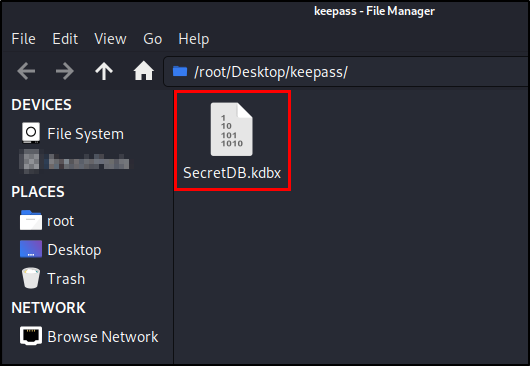Open the Go menu
This screenshot has height=366, width=530.
pos(152,39)
